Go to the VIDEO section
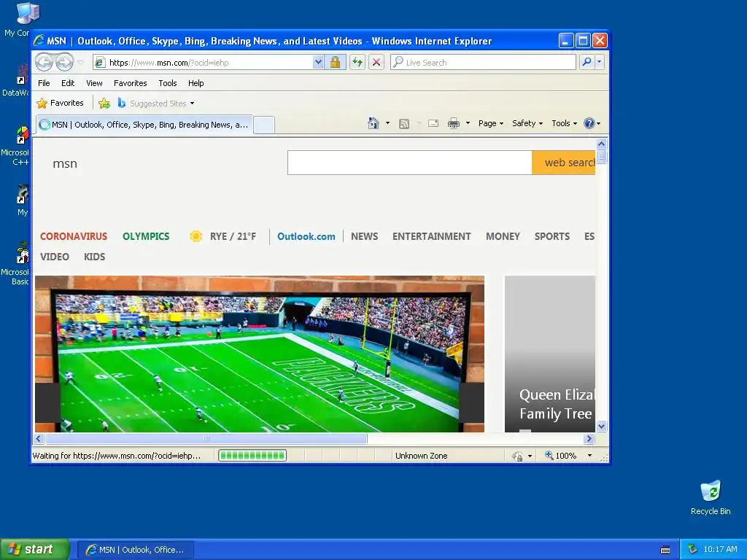The height and width of the screenshot is (560, 747). (54, 257)
